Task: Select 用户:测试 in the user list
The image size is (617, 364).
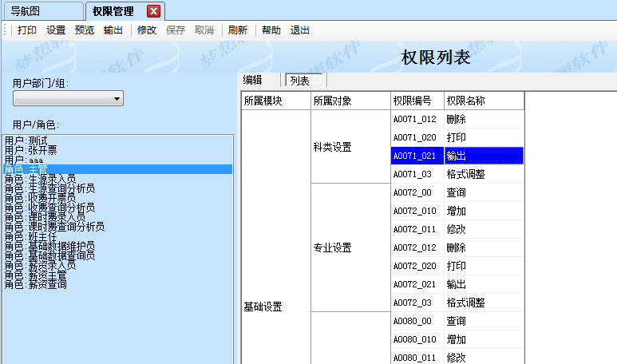Action: [x=117, y=140]
